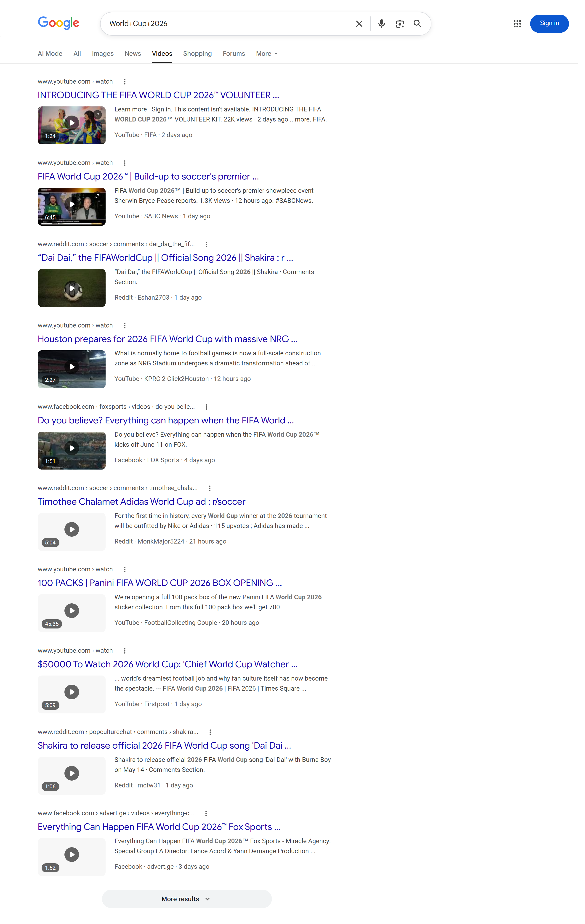Open Everything Can Happen Fox Sports link

point(159,827)
